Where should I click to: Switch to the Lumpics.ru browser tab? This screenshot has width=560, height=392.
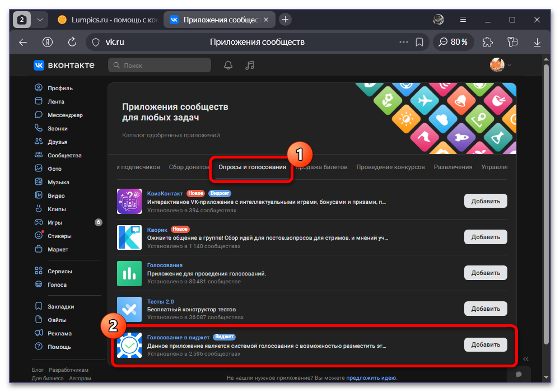click(x=107, y=20)
